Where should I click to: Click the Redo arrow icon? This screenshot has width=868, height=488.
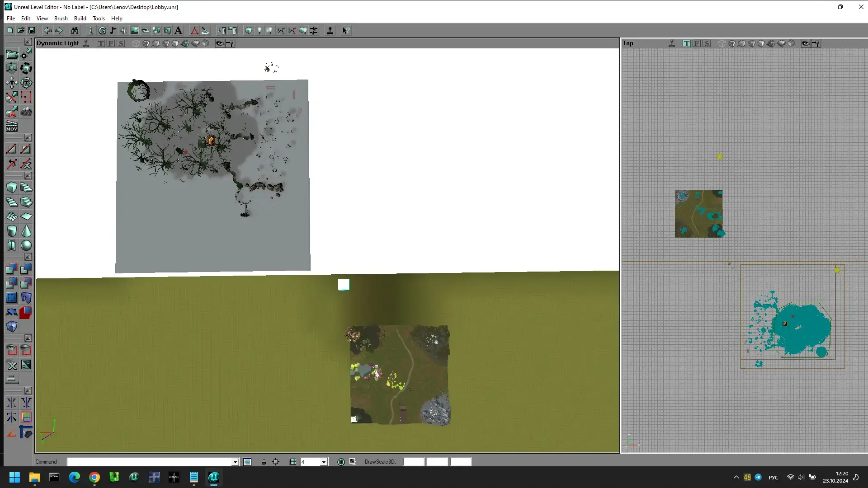[58, 30]
